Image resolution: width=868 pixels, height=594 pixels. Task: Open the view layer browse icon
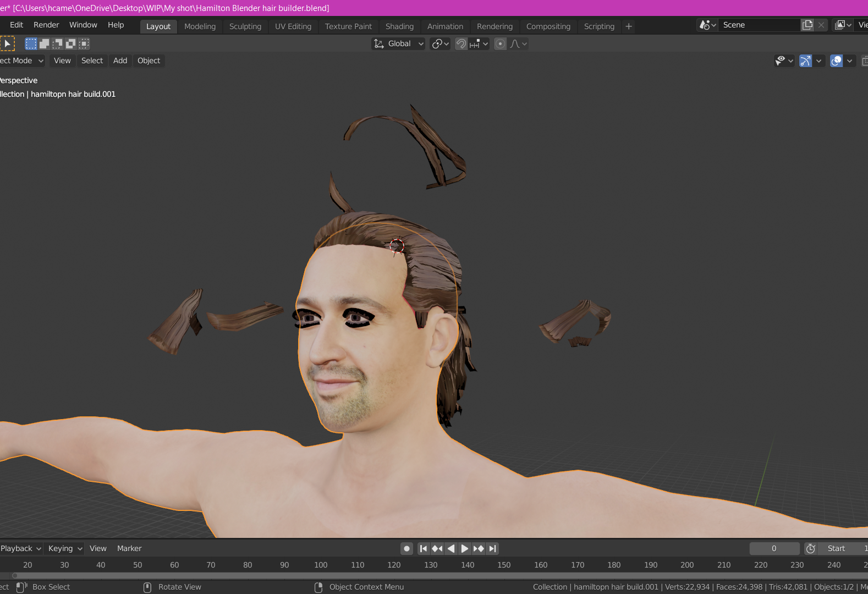[843, 25]
